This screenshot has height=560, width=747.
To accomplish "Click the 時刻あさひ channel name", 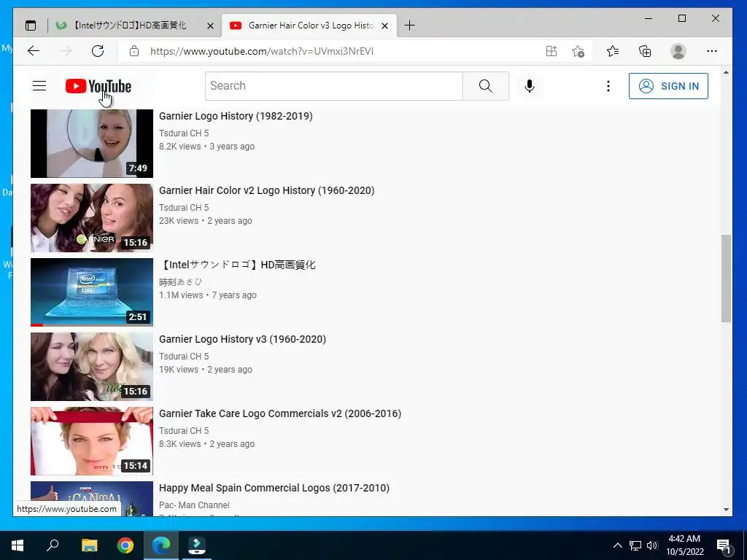I will pyautogui.click(x=181, y=282).
